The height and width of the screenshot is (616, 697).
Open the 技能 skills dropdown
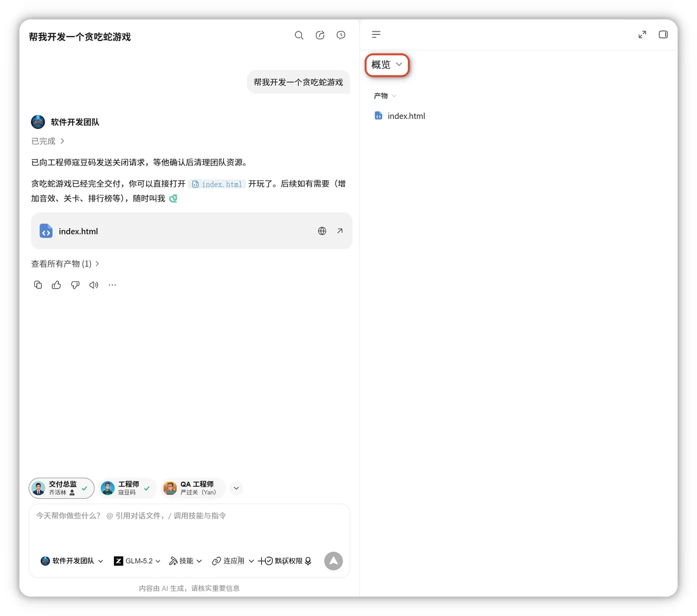(x=186, y=561)
